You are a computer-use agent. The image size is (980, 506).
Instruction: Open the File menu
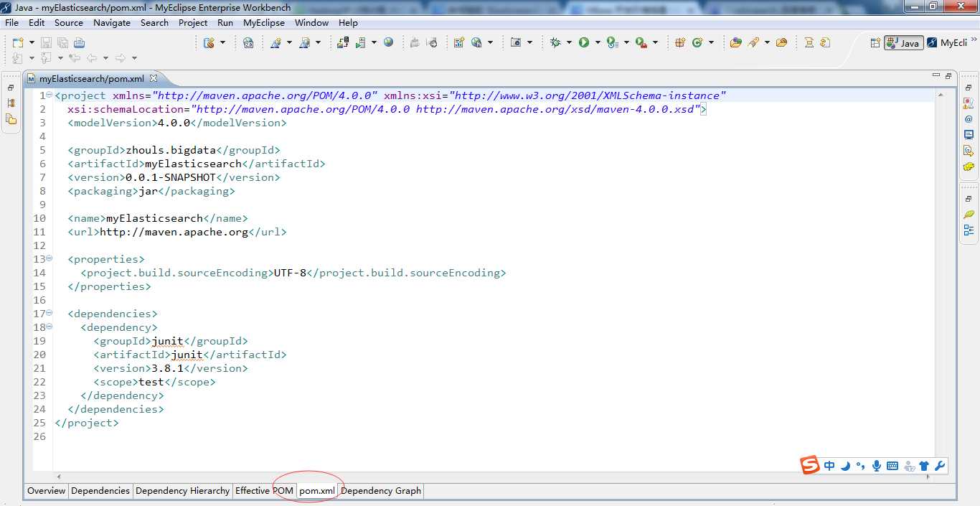11,22
